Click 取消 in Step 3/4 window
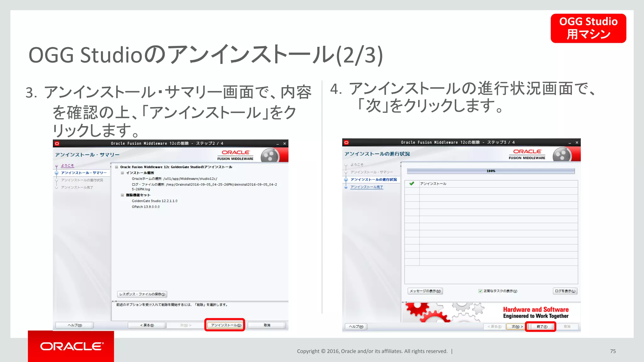Image resolution: width=644 pixels, height=362 pixels. pos(567,326)
